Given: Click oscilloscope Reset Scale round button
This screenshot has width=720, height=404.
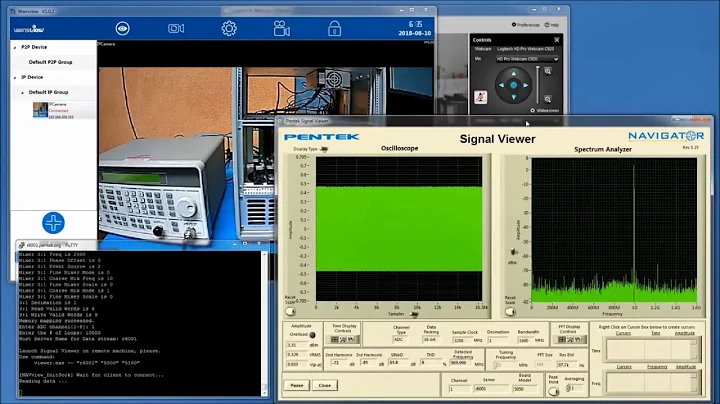Looking at the screenshot, I should pyautogui.click(x=290, y=312).
